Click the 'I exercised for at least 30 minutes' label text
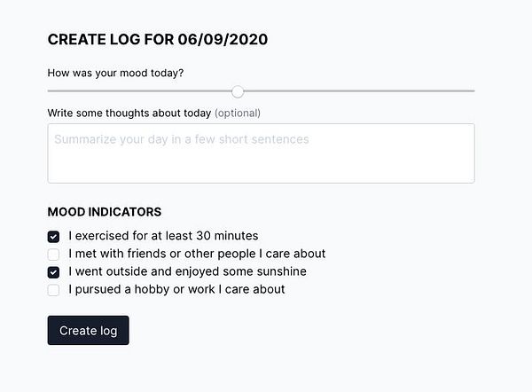This screenshot has width=532, height=392. [x=163, y=236]
